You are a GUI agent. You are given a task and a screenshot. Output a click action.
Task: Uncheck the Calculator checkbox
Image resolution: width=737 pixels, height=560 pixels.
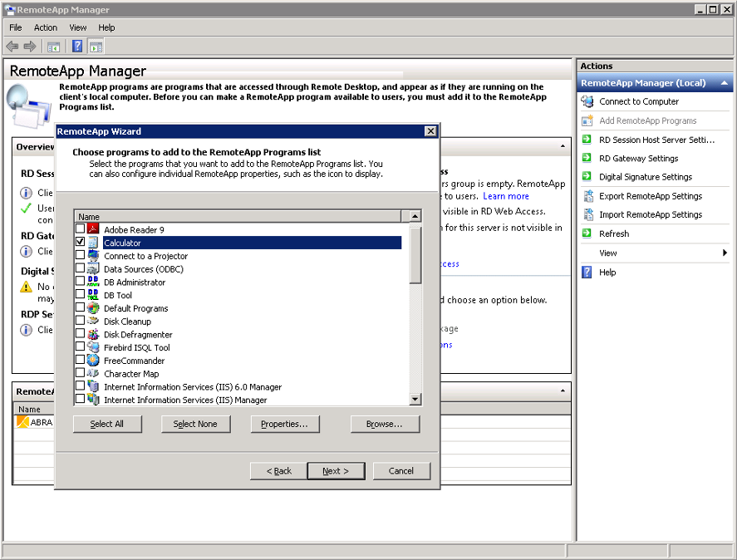[x=81, y=243]
